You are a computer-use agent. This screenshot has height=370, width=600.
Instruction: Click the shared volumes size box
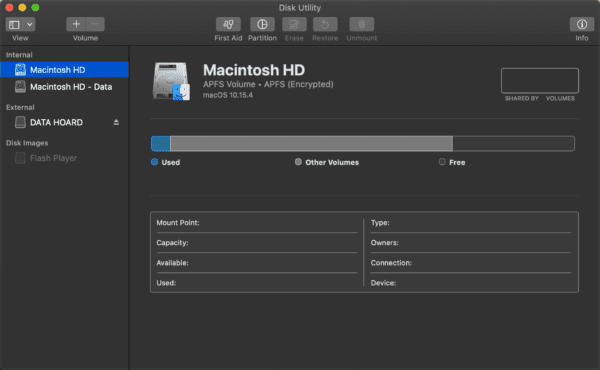540,81
